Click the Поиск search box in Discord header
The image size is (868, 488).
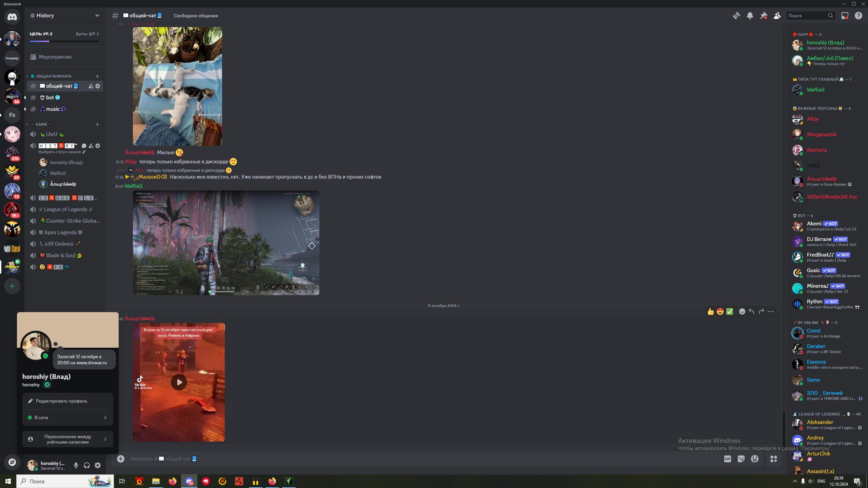(811, 16)
